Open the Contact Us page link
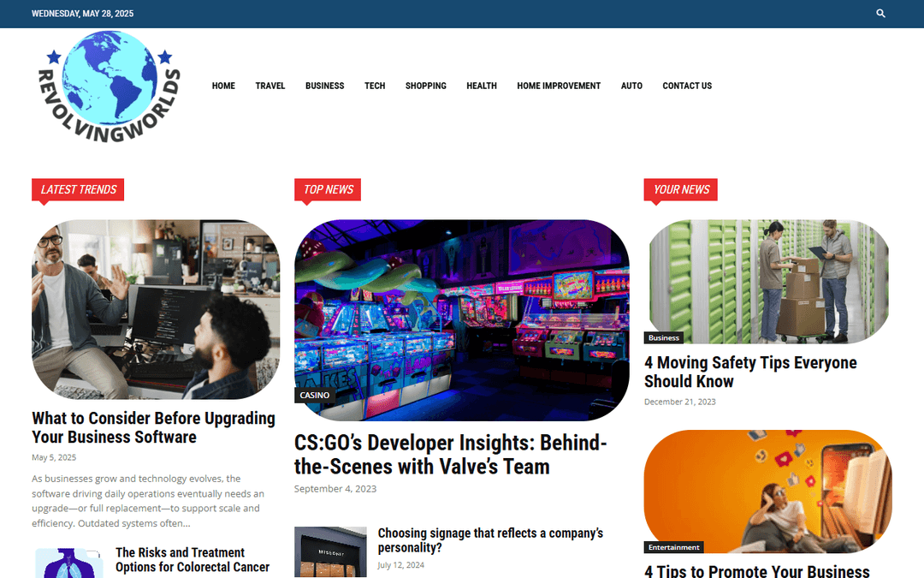The image size is (924, 578). (x=687, y=86)
